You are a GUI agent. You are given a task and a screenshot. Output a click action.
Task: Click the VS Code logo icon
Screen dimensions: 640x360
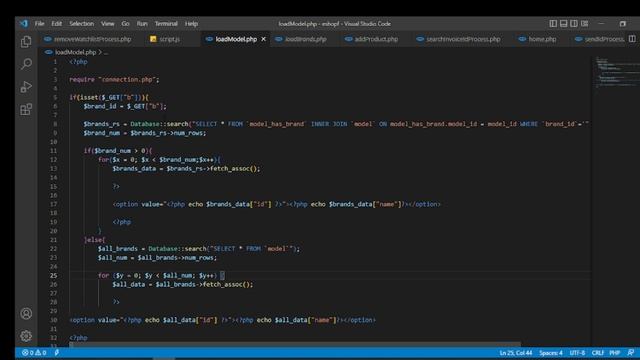tap(24, 24)
